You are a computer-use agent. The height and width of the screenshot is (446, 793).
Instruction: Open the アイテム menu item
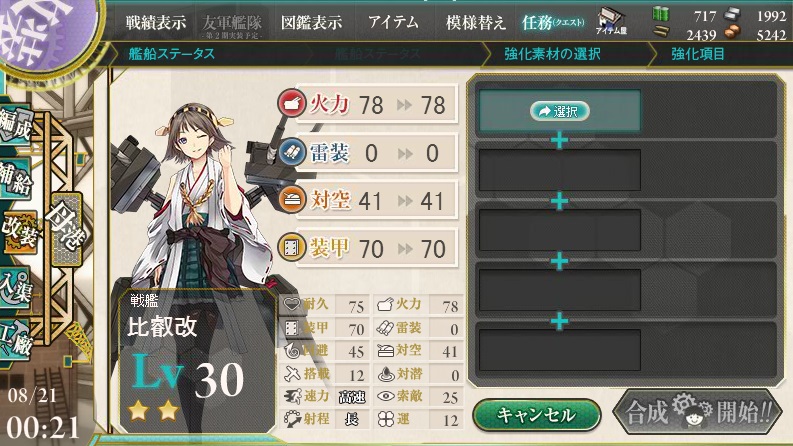click(x=393, y=22)
